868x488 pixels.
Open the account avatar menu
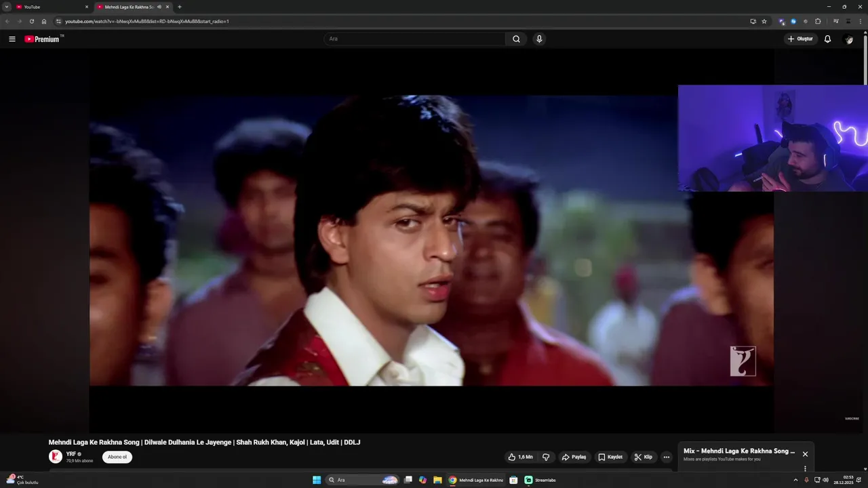[x=848, y=39]
